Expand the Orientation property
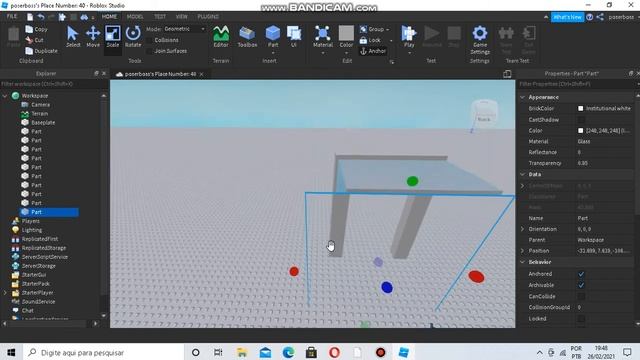Viewport: 640px width, 360px height. (x=522, y=229)
